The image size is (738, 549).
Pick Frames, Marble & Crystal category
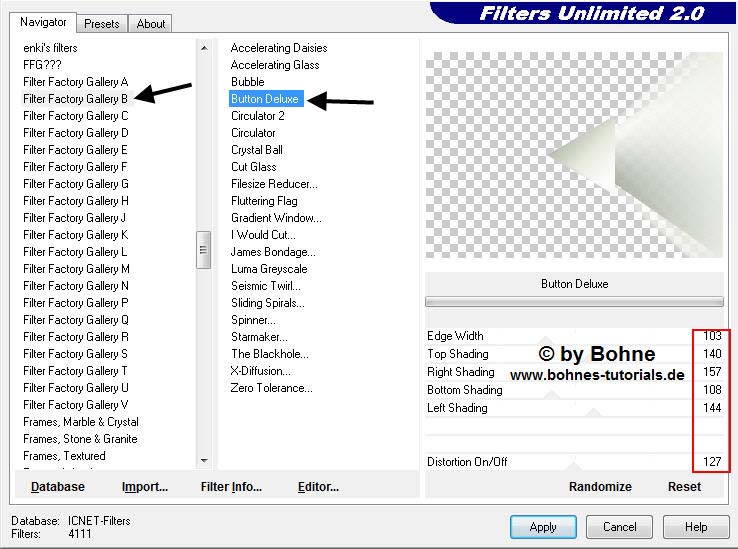click(x=81, y=422)
